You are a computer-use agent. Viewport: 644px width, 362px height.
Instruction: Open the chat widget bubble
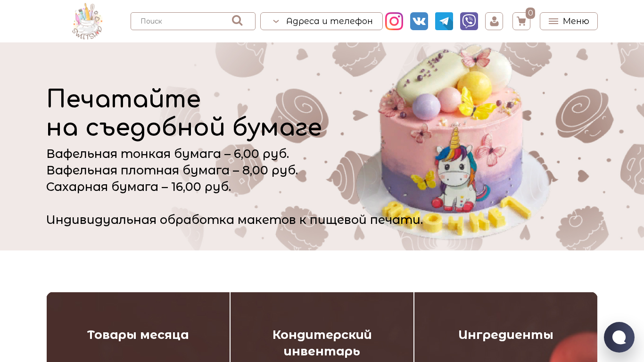pos(619,337)
